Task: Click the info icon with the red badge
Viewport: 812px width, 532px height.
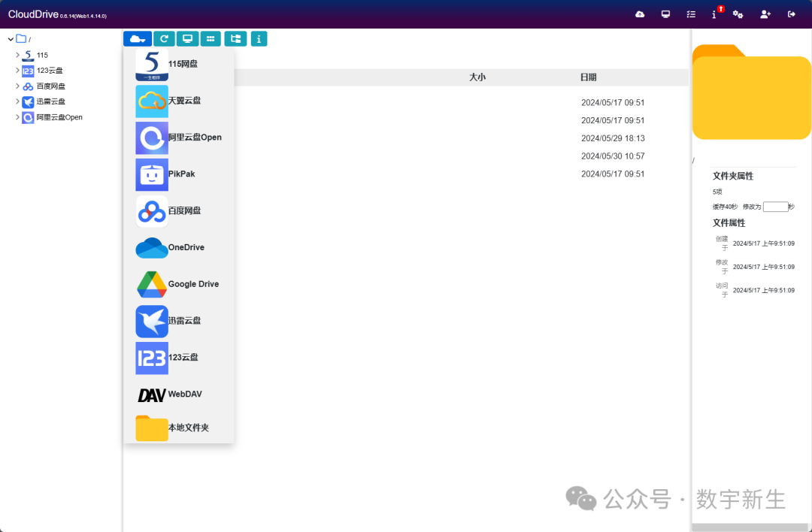Action: tap(715, 14)
